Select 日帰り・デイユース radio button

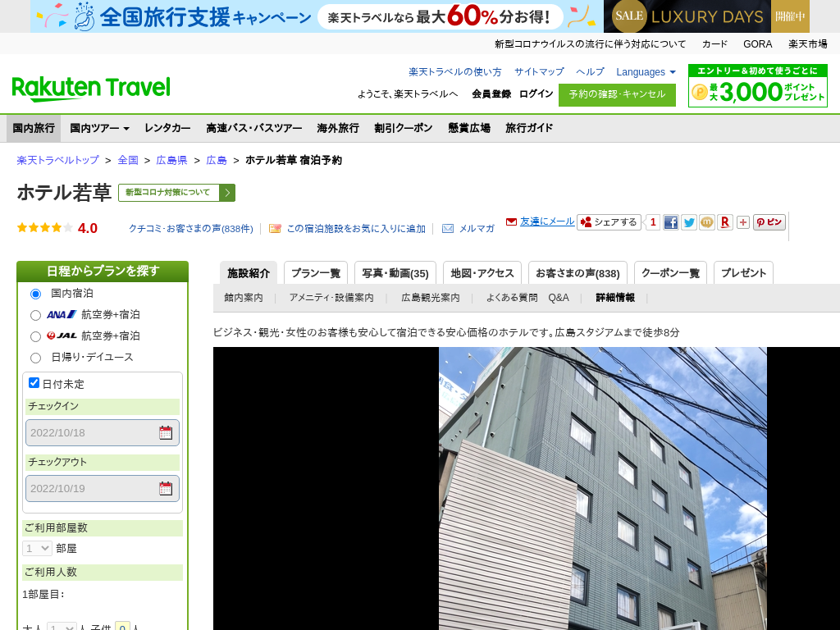35,358
